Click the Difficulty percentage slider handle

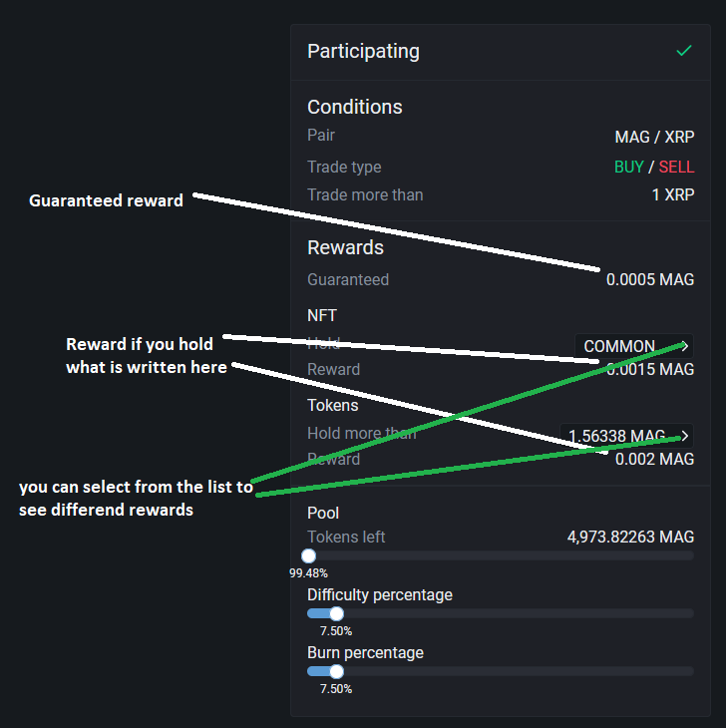coord(336,613)
